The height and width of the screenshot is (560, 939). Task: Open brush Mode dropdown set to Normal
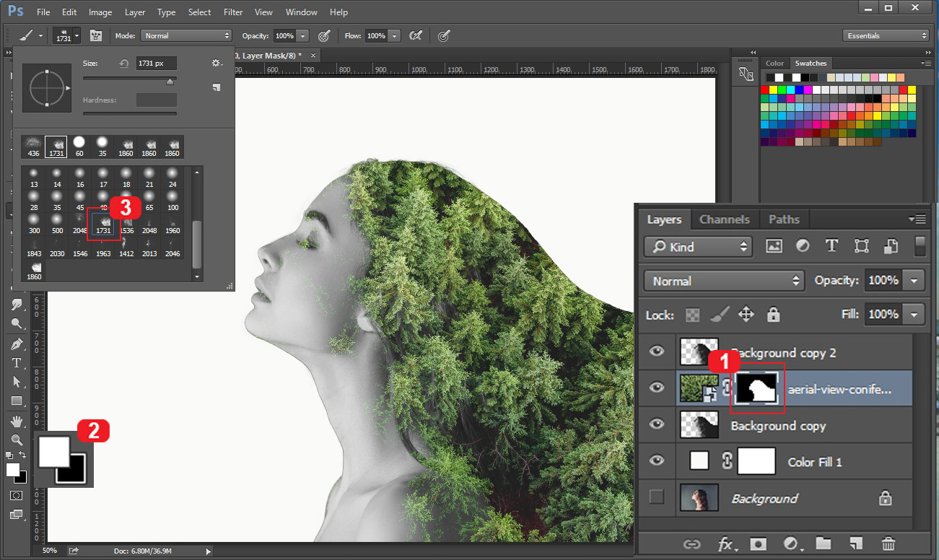click(185, 35)
